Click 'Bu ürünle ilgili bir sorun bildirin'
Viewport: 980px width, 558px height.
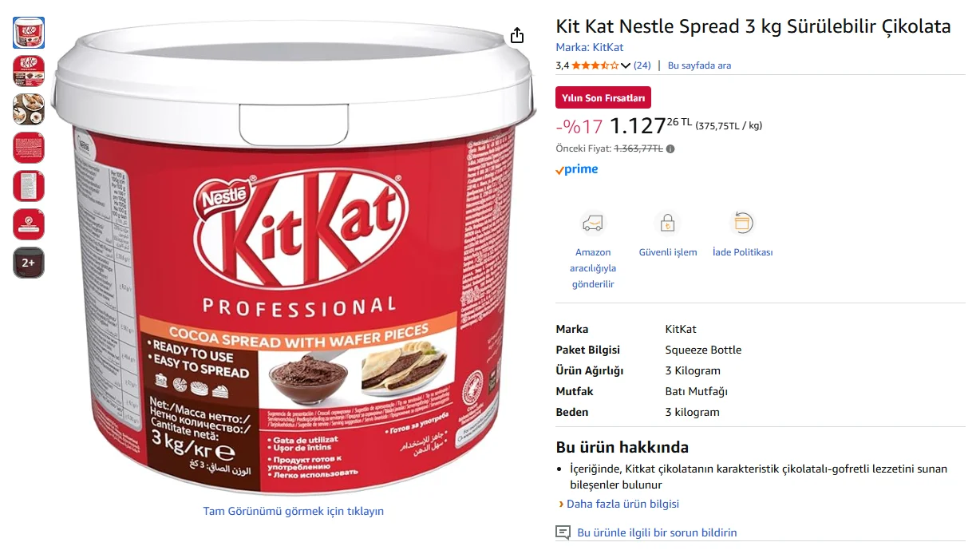(657, 532)
